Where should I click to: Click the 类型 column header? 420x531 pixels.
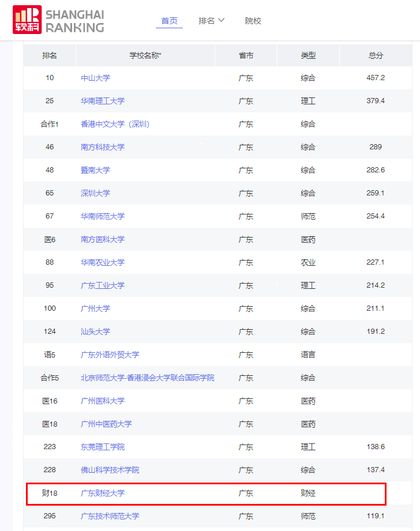click(x=308, y=55)
